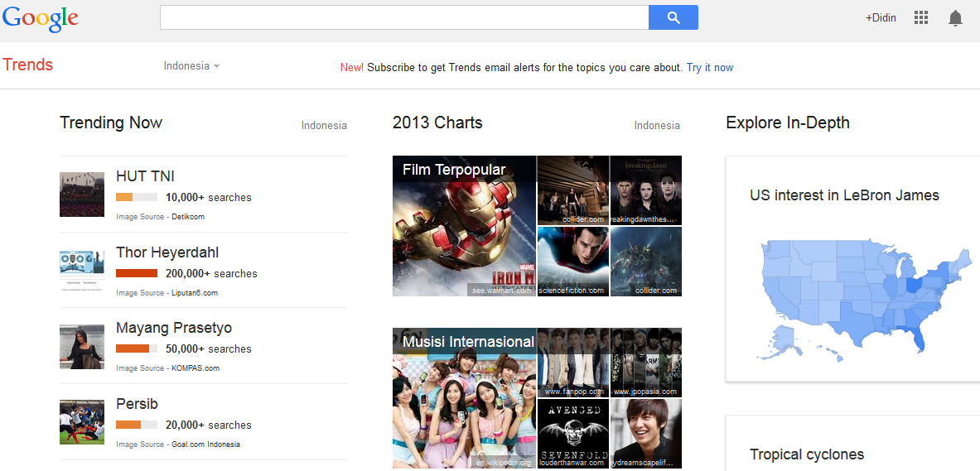This screenshot has height=471, width=980.
Task: Click the fanpop.com band thumbnail
Action: pyautogui.click(x=573, y=363)
